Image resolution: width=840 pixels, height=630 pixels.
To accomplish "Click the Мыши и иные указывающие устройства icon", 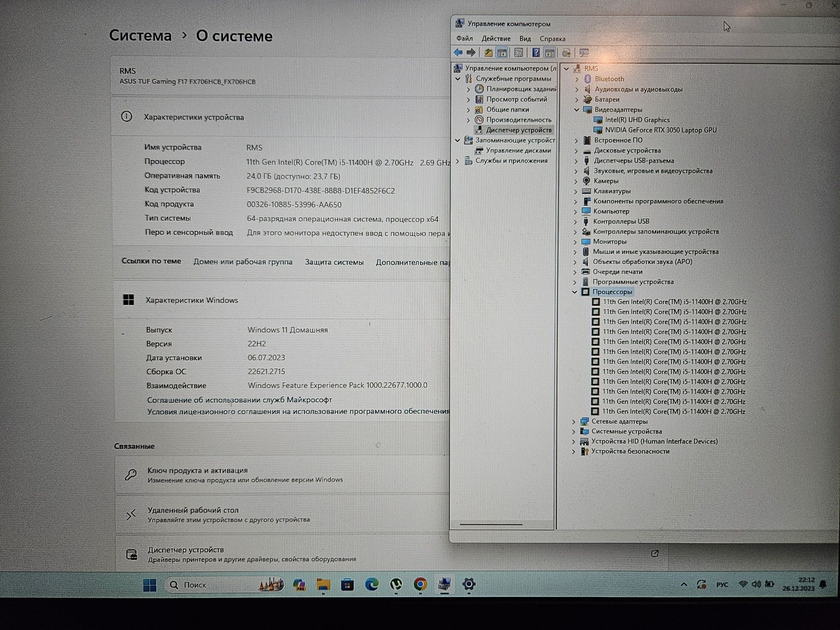I will (585, 252).
